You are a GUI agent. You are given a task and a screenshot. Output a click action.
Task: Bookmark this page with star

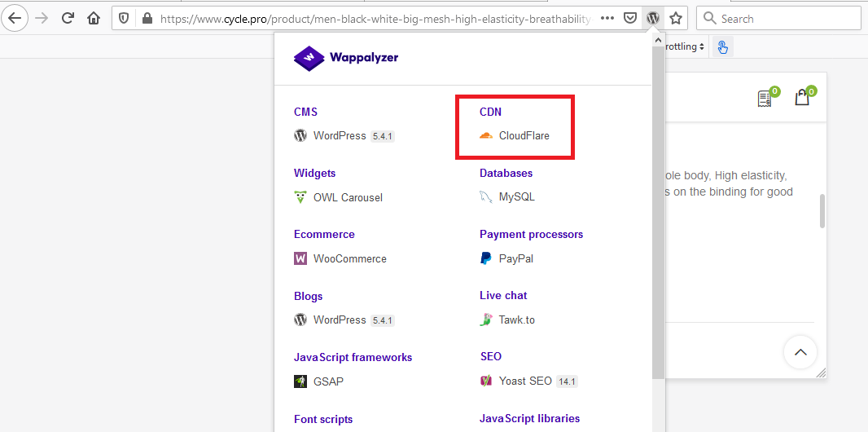675,18
